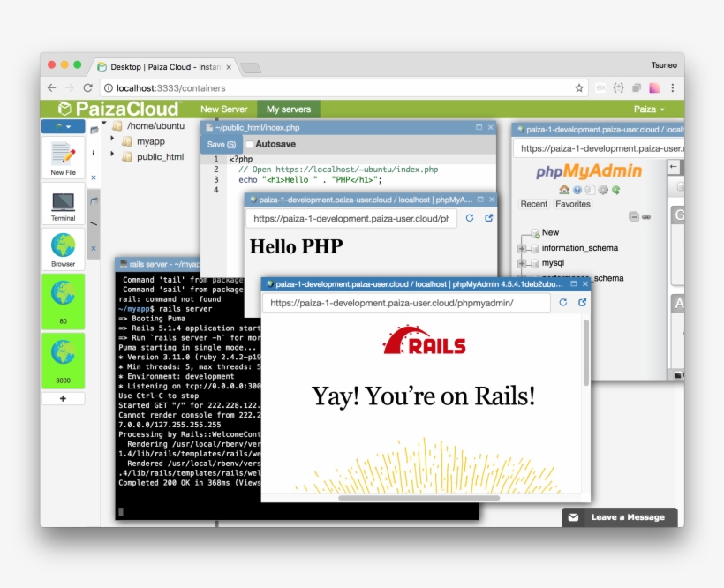
Task: Click the /home/ubuntu root folder icon
Action: coord(118,125)
